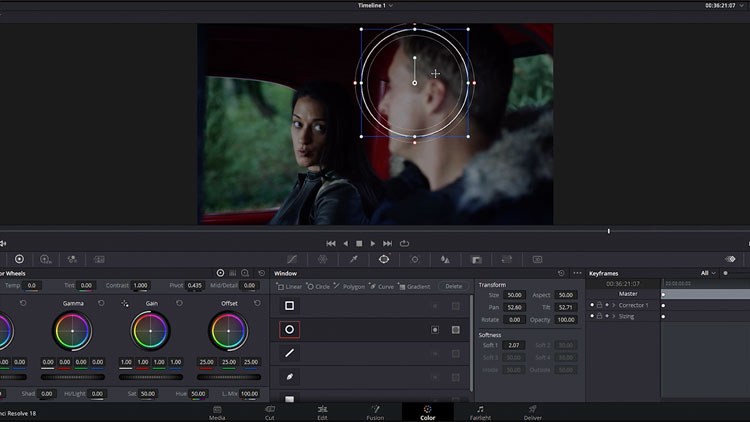
Task: Add a new Linear window
Action: [x=289, y=286]
